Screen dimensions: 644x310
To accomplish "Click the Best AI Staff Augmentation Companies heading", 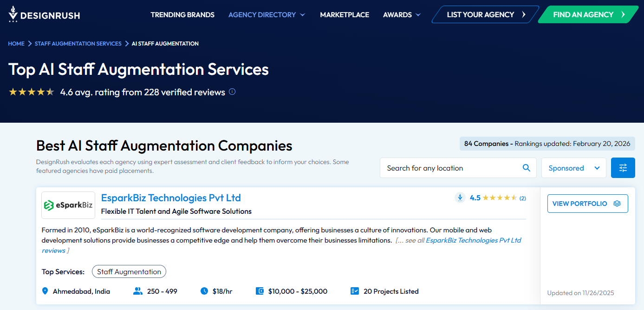I will [x=164, y=145].
